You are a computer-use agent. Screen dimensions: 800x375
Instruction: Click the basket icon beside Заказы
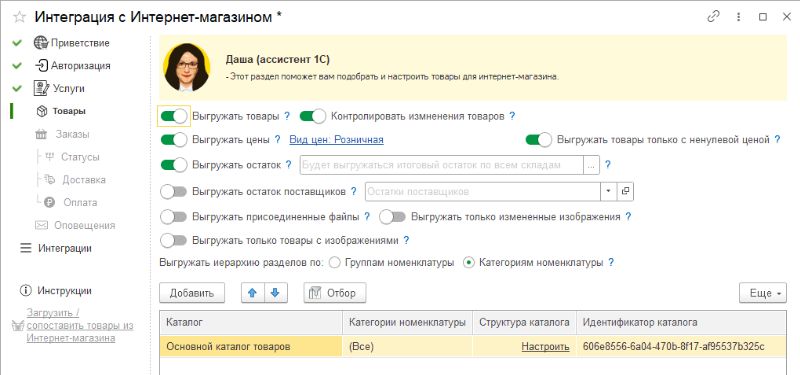(41, 134)
